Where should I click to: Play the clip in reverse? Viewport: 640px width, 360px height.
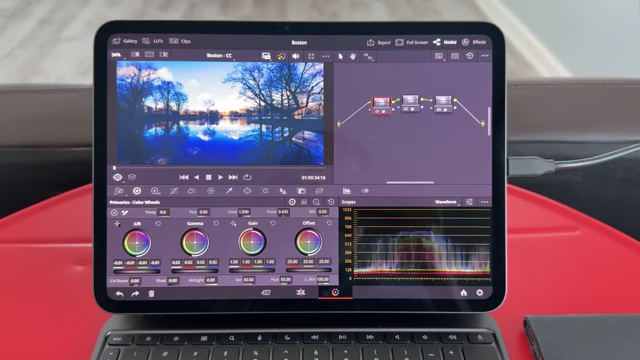coord(197,177)
